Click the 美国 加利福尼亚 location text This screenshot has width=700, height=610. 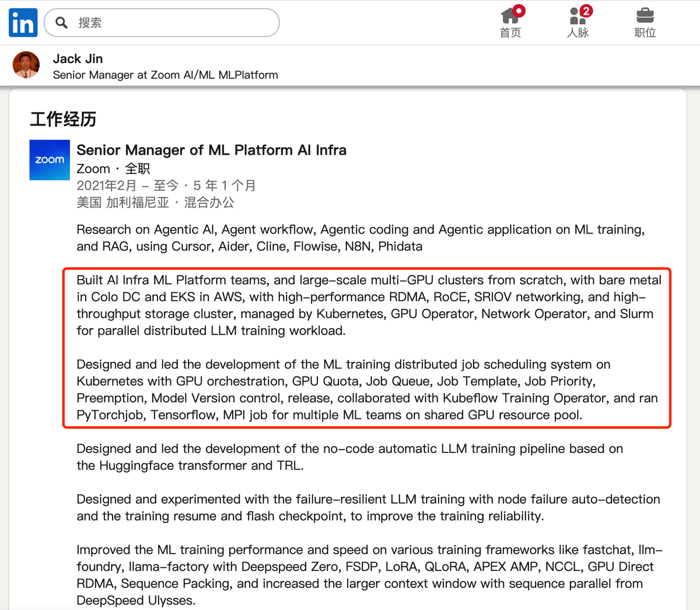[x=123, y=203]
